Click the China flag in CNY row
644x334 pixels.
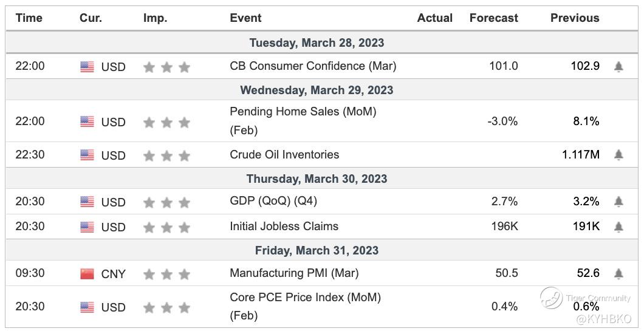click(87, 274)
